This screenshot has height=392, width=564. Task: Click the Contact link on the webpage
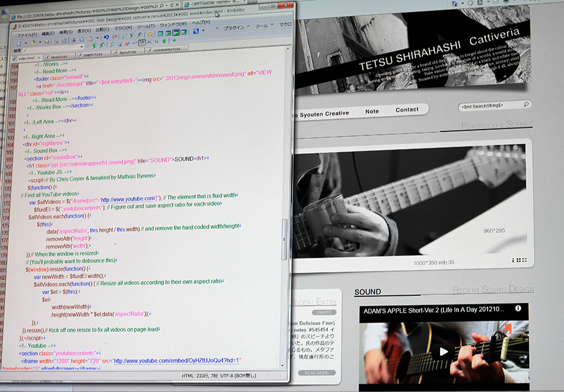point(407,110)
